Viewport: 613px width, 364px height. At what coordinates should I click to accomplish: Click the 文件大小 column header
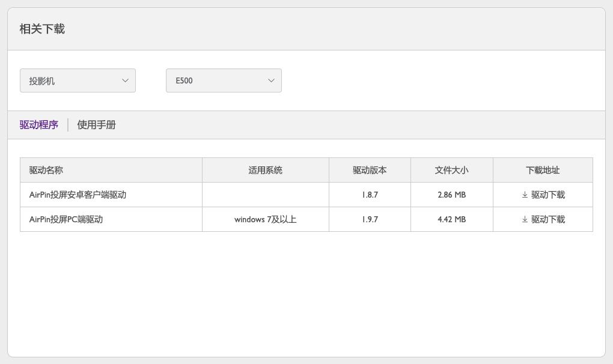tap(451, 170)
